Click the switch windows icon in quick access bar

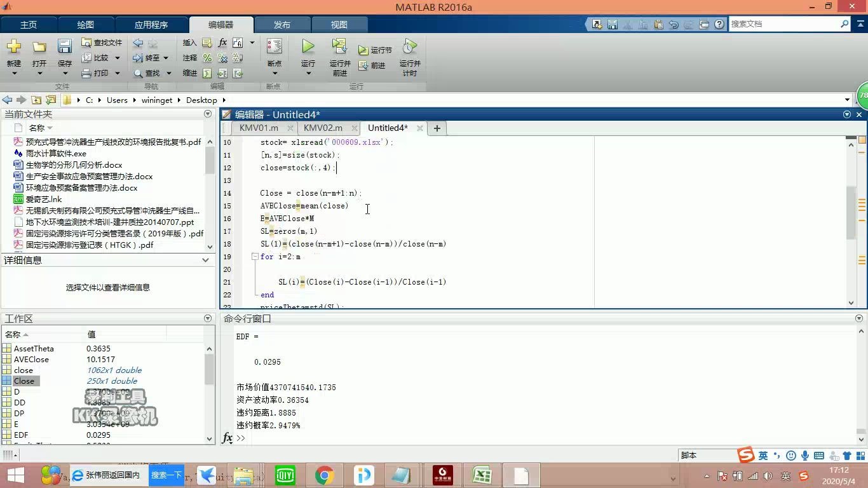click(x=704, y=24)
